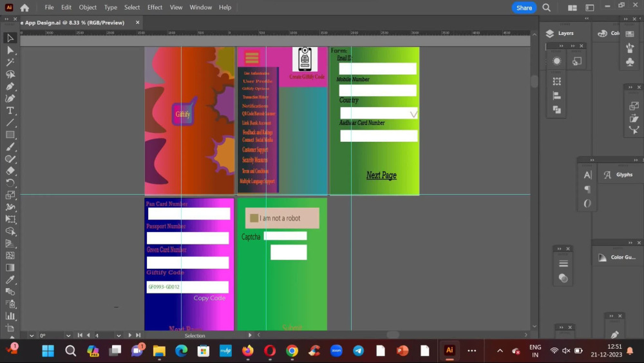
Task: Select the Mesh tool
Action: 10,255
